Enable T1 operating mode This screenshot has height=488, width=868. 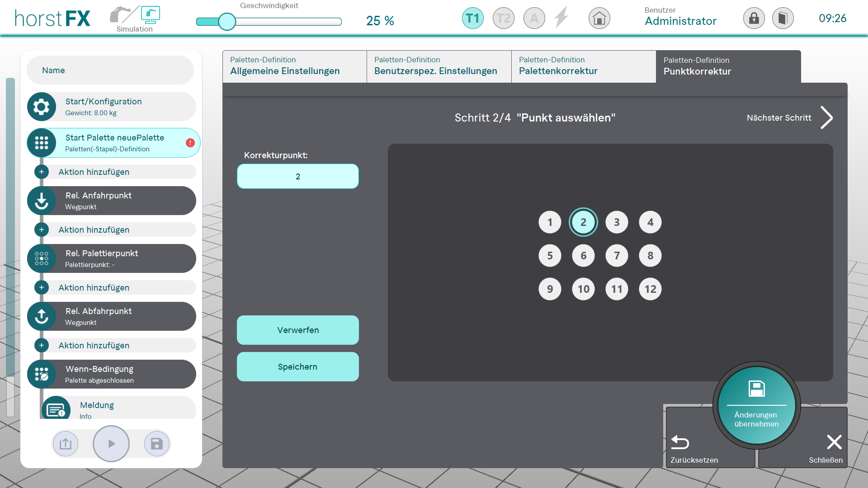(x=472, y=19)
